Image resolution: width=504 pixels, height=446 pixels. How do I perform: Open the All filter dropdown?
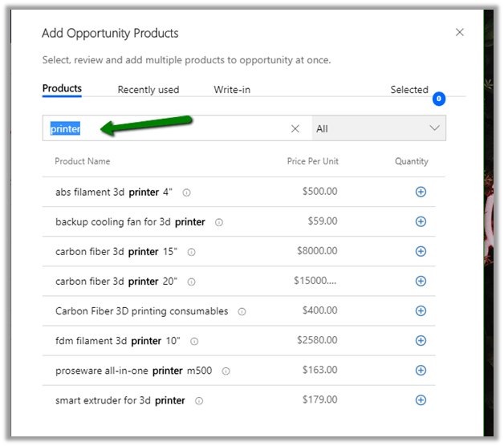click(x=378, y=128)
